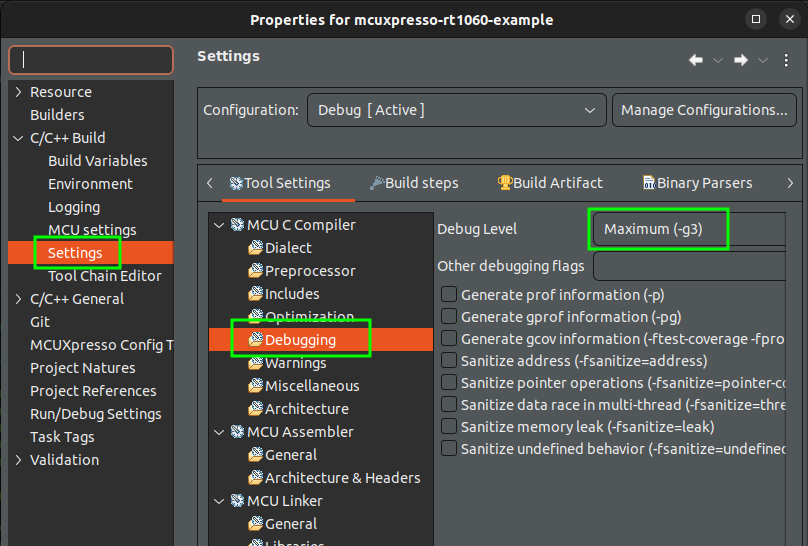This screenshot has height=546, width=808.
Task: Open the Dialect settings item
Action: tap(288, 248)
